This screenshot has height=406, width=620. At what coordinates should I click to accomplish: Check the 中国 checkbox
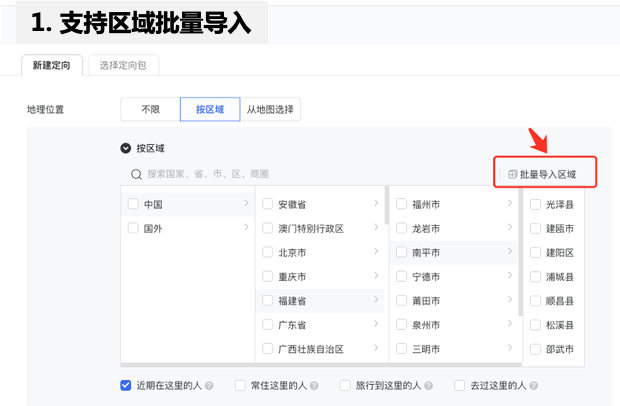[x=133, y=204]
